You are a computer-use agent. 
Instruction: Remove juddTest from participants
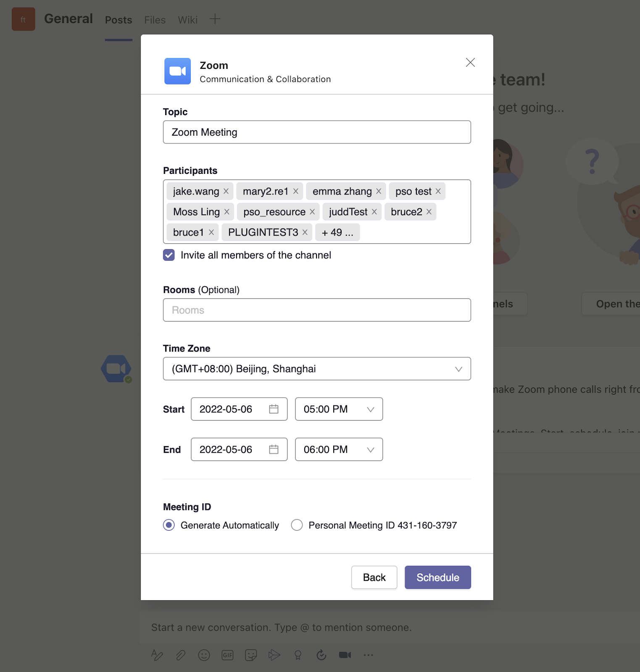tap(374, 212)
